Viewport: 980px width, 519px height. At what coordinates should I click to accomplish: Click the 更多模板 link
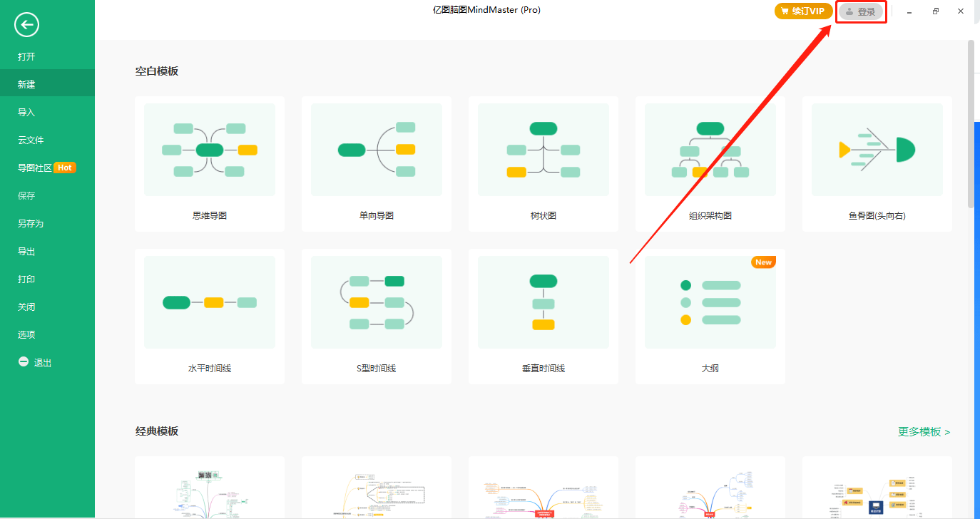924,432
